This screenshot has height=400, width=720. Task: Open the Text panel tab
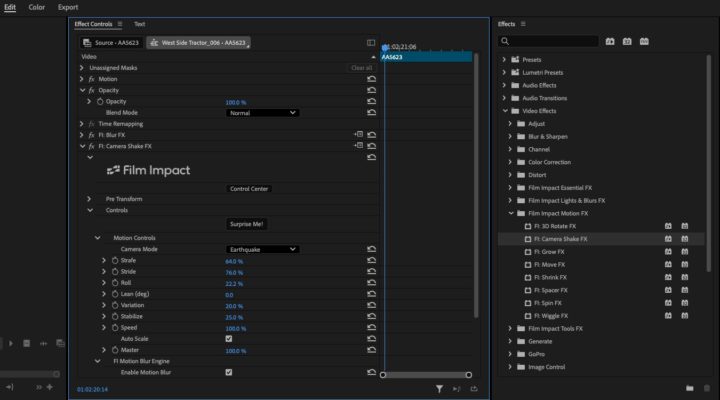[x=140, y=24]
